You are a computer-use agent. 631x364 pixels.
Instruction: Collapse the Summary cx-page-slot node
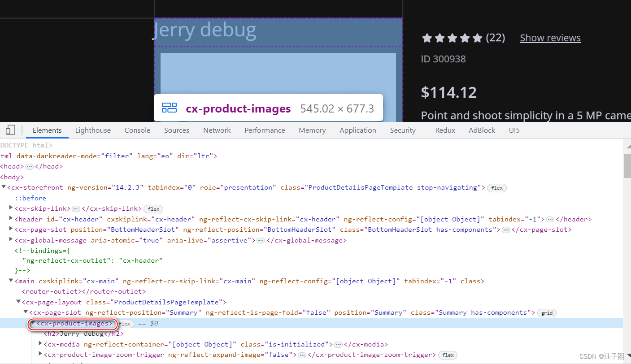tap(26, 312)
